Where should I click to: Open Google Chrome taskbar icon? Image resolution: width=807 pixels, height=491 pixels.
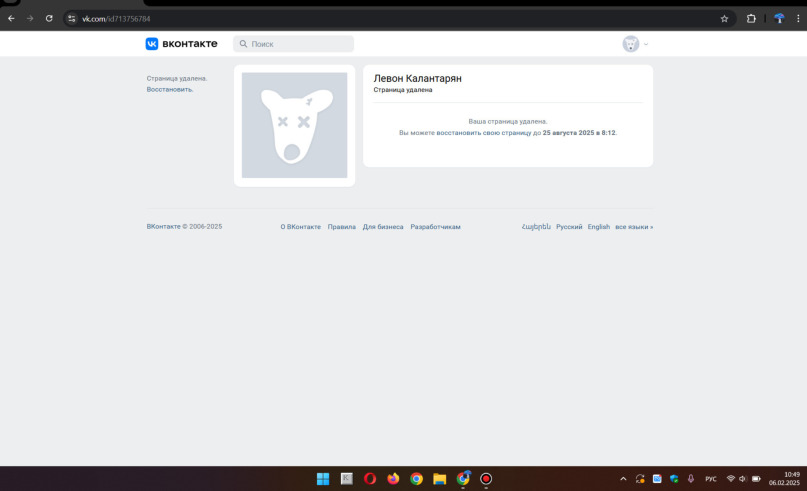point(416,479)
